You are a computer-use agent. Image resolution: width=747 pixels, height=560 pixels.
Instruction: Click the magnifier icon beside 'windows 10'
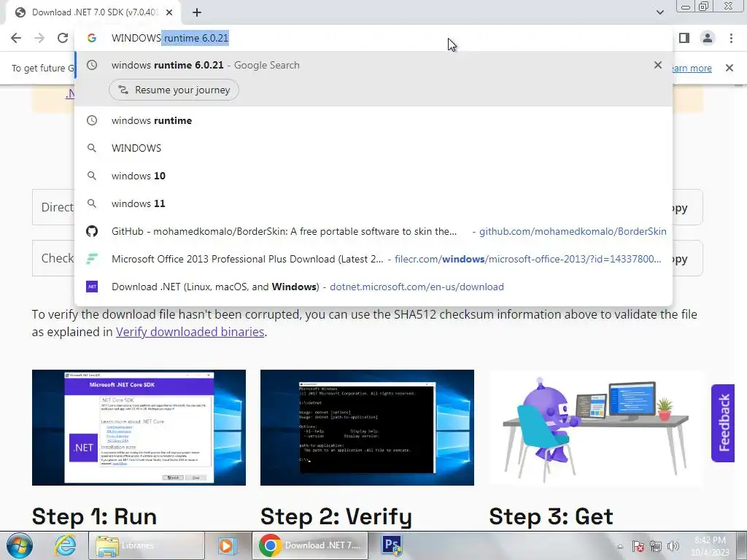[92, 176]
